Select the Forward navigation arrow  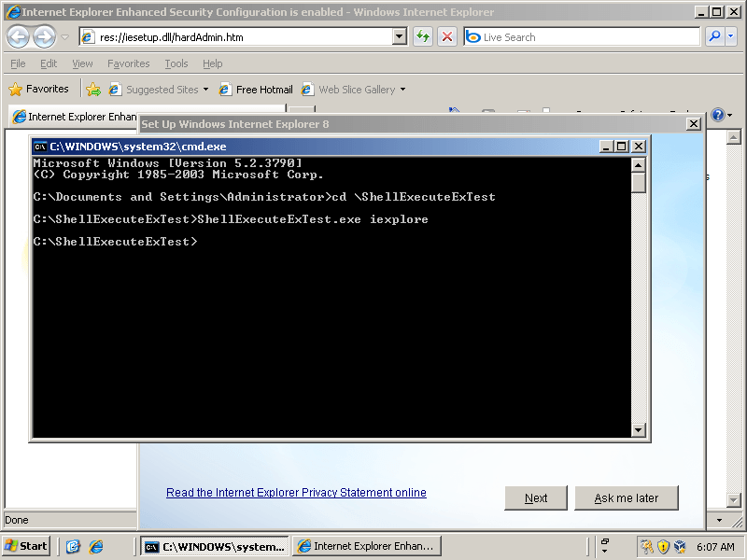(42, 36)
